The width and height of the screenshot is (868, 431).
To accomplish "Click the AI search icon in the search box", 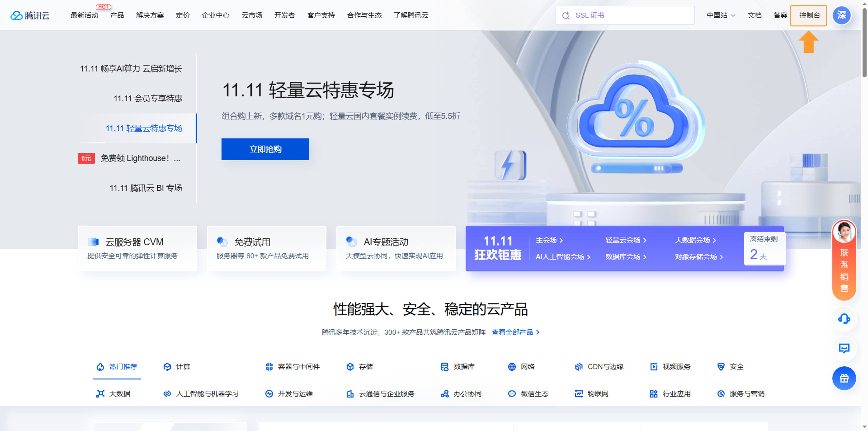I will point(566,16).
